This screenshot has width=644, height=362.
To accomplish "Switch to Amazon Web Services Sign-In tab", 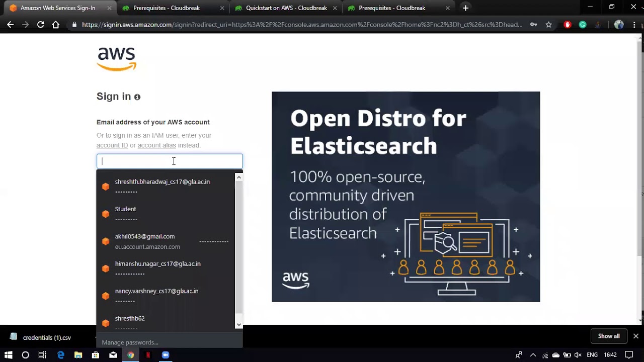I will point(58,8).
